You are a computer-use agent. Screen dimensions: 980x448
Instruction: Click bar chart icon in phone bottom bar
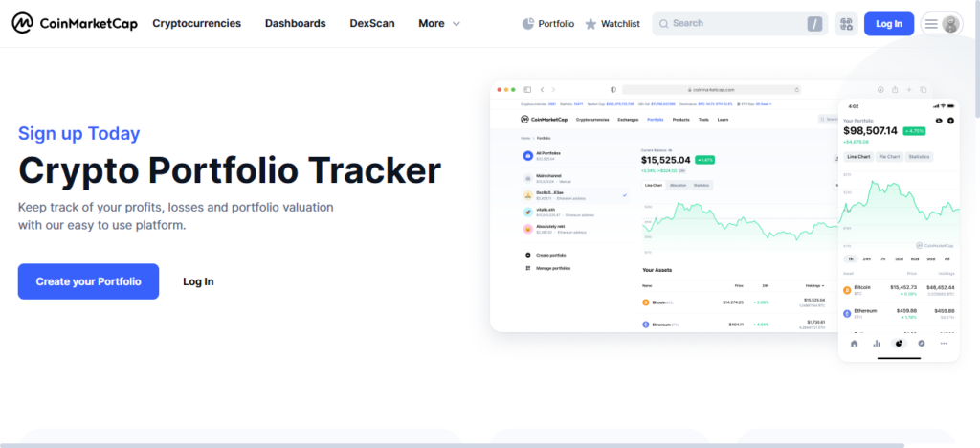[x=877, y=343]
